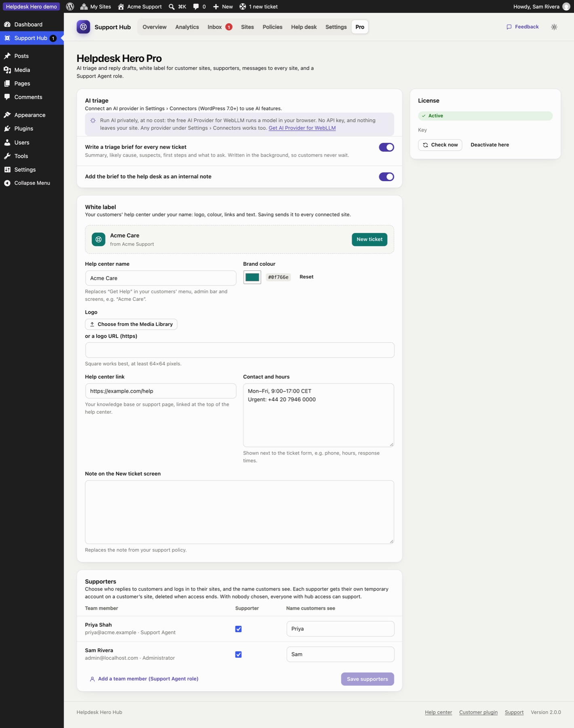Click the Help center name field

160,278
